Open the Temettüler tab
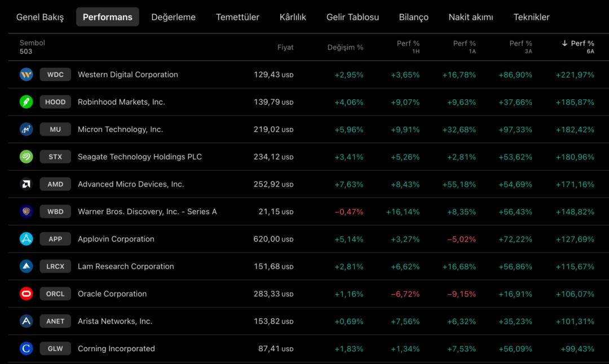The width and height of the screenshot is (609, 364). point(237,17)
